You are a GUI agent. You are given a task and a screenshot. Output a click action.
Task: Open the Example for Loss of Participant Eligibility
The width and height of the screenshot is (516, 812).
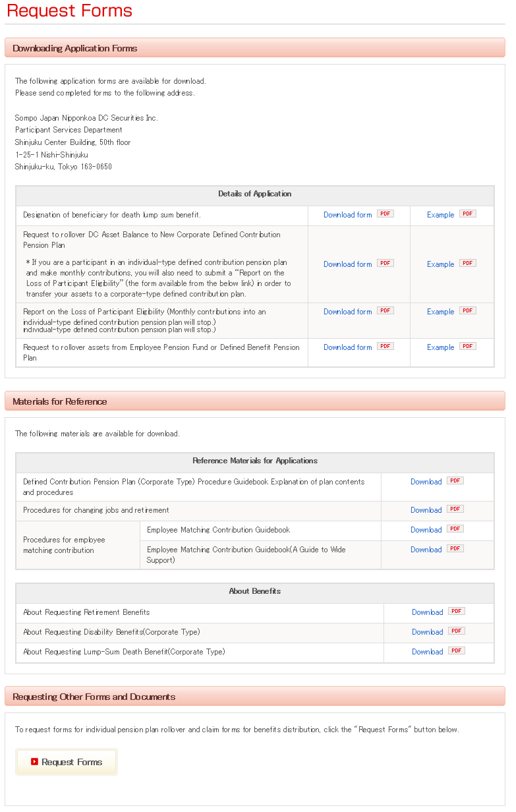[x=440, y=311]
